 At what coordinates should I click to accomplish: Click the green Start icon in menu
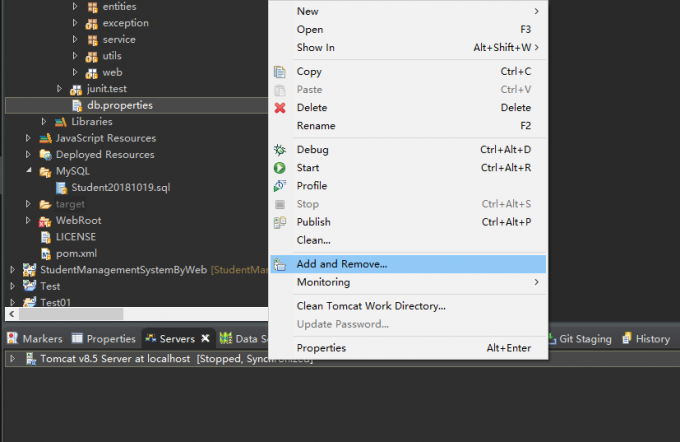point(280,168)
